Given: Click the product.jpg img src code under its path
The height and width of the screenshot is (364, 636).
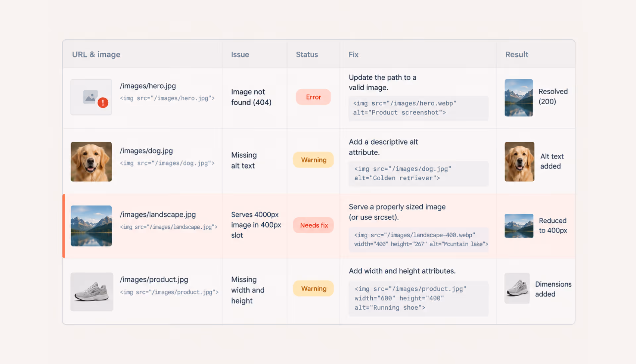Looking at the screenshot, I should 169,292.
